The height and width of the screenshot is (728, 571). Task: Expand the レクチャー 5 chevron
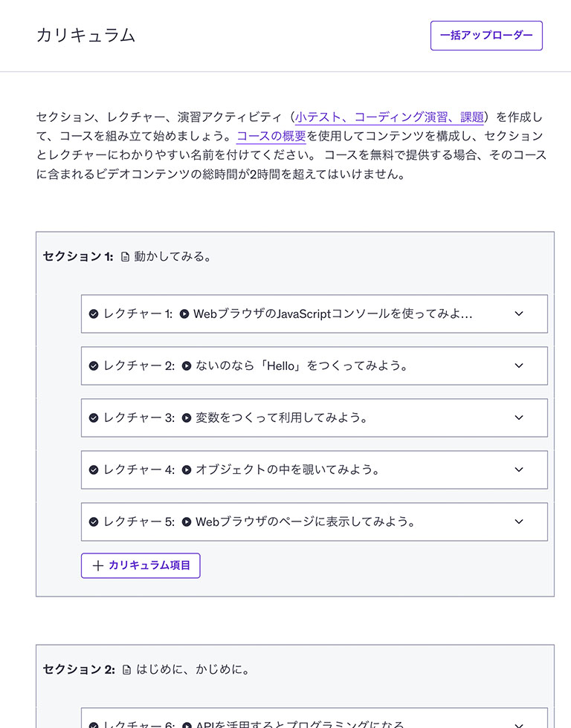pos(519,521)
